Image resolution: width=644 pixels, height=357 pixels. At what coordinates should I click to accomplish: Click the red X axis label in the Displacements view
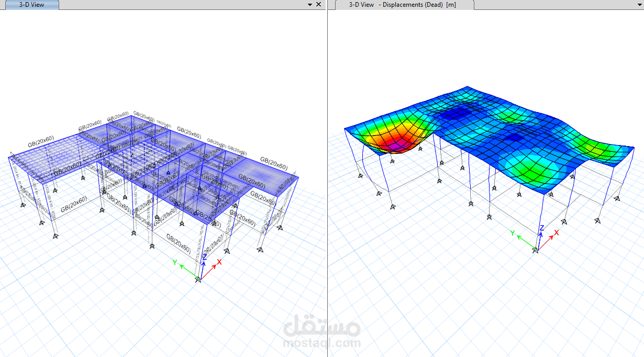(556, 232)
